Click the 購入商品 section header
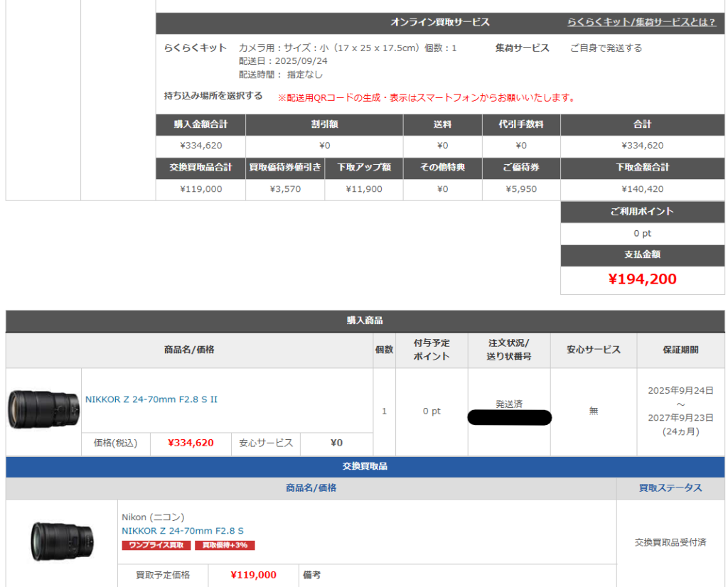 [365, 321]
